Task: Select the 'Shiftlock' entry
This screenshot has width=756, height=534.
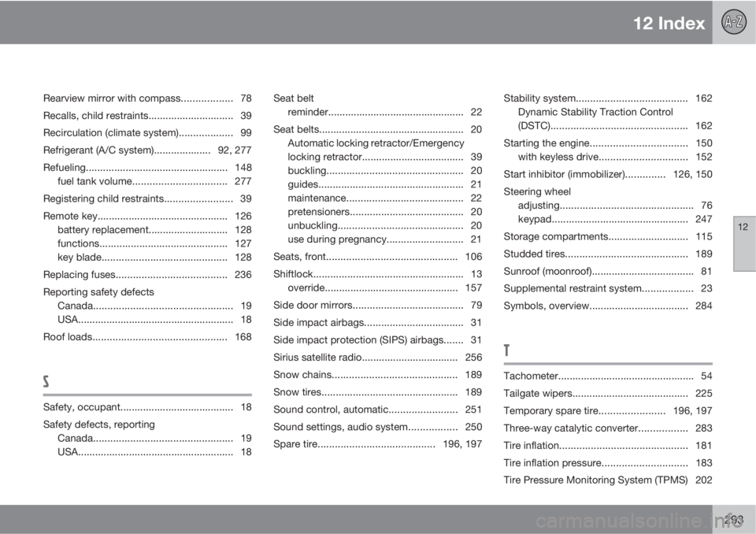Action: tap(377, 274)
